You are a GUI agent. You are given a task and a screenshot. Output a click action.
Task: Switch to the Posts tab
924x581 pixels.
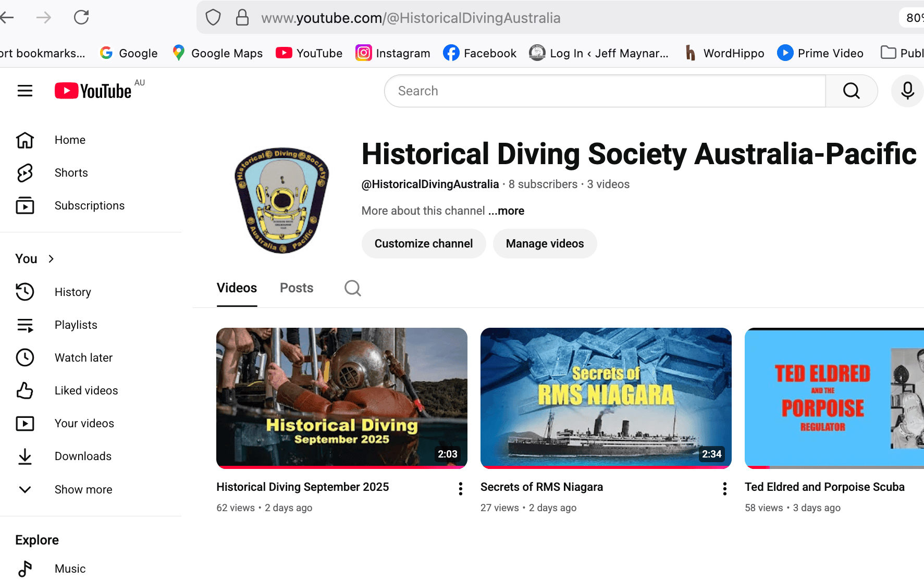pos(297,288)
